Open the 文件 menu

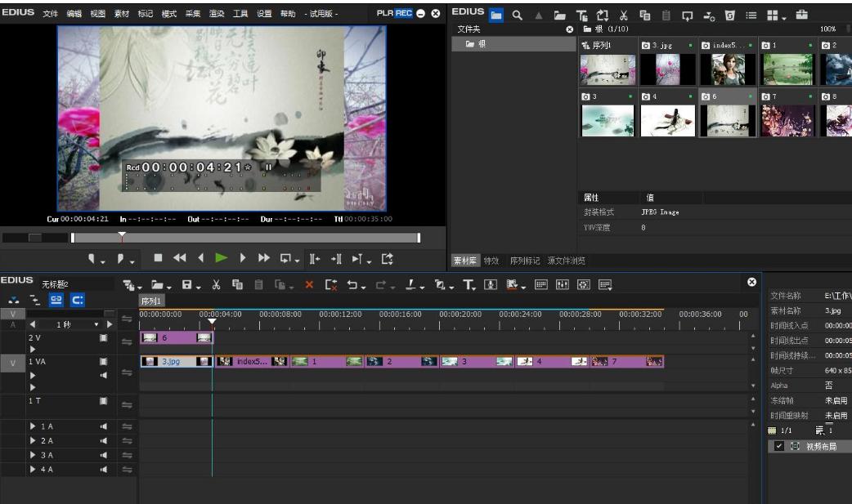click(50, 15)
